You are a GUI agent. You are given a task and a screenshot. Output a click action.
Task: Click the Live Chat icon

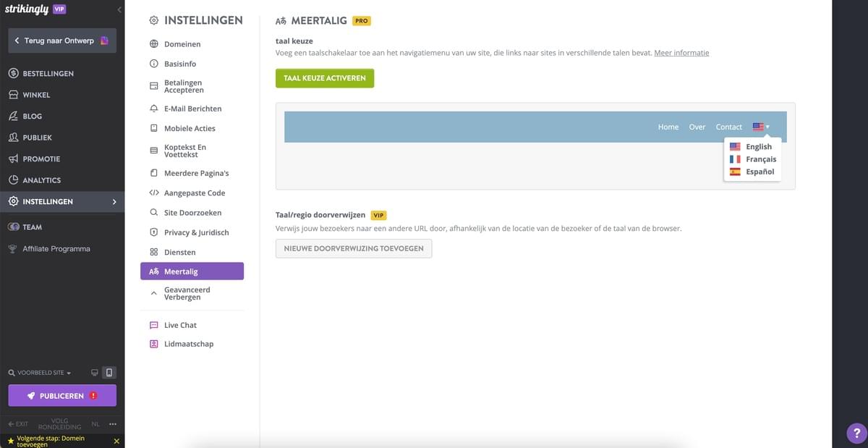click(153, 324)
